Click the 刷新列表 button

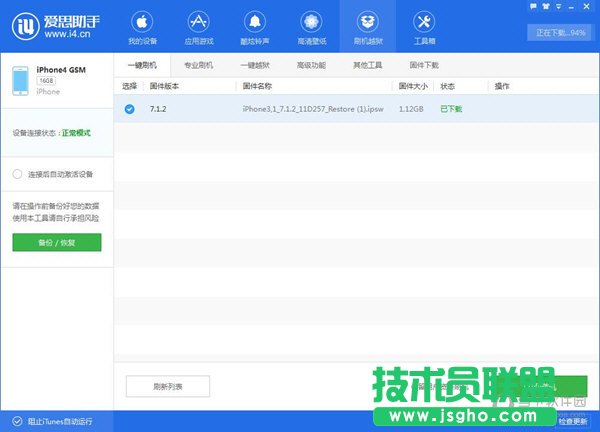tap(168, 386)
